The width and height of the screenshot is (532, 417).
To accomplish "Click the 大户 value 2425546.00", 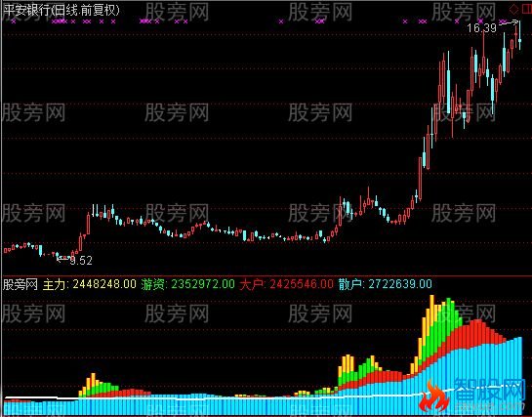I will coord(302,284).
